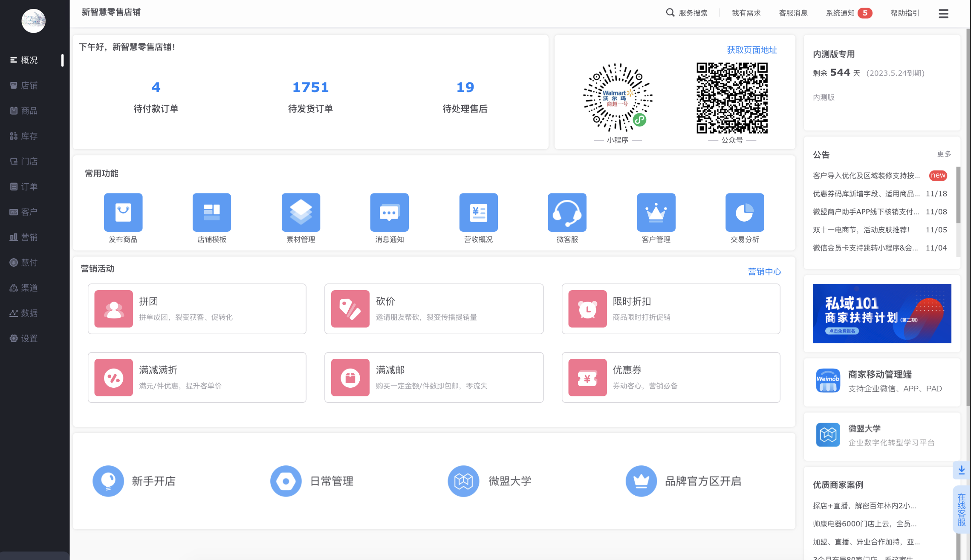Open 营销中心 from marketing section

pyautogui.click(x=765, y=271)
